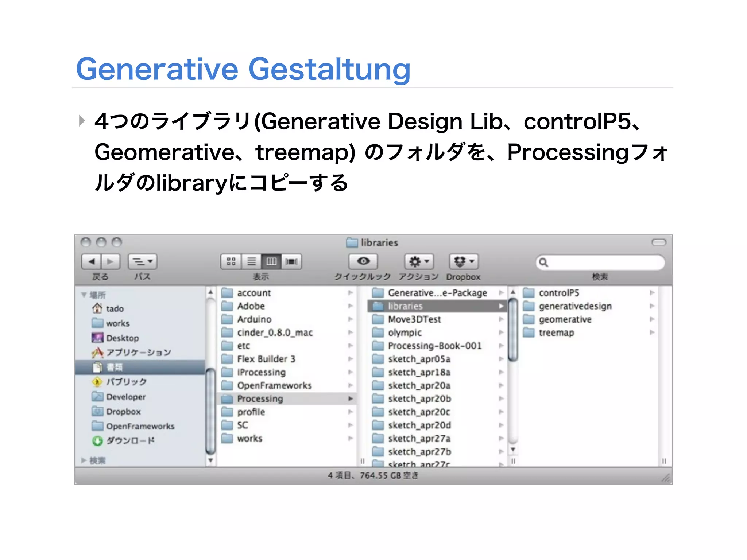The height and width of the screenshot is (560, 747).
Task: Select the libraries folder
Action: (x=437, y=306)
